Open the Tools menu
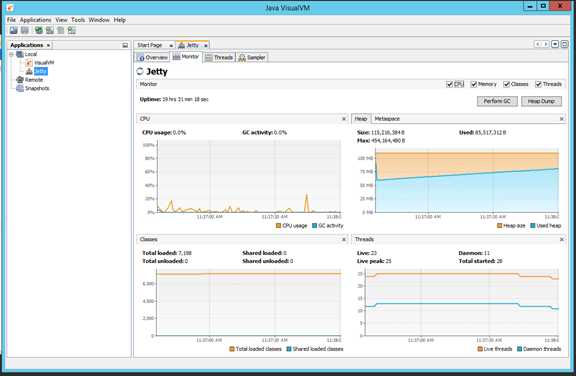The height and width of the screenshot is (376, 576). tap(78, 20)
